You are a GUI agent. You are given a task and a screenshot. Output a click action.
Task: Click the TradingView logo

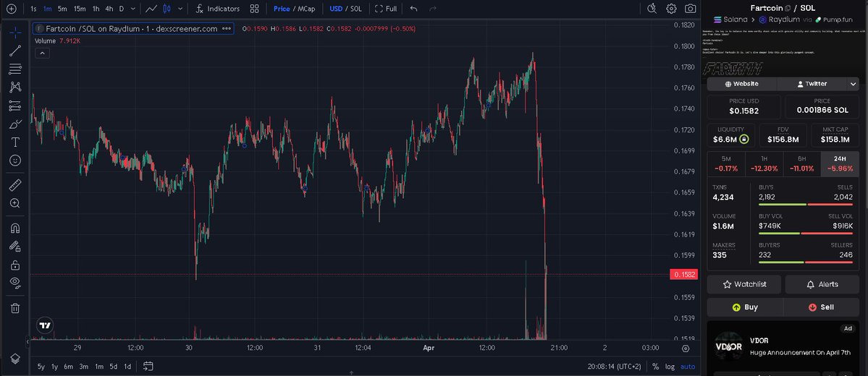pos(46,325)
